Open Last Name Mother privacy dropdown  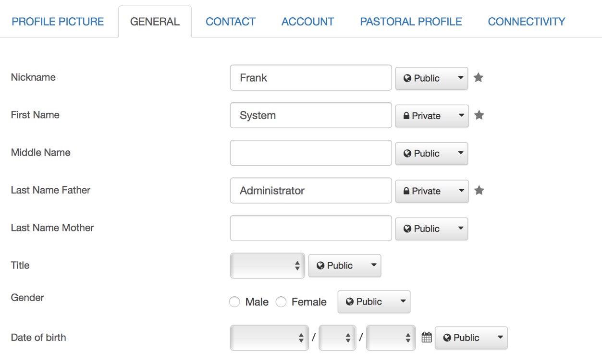(x=431, y=229)
